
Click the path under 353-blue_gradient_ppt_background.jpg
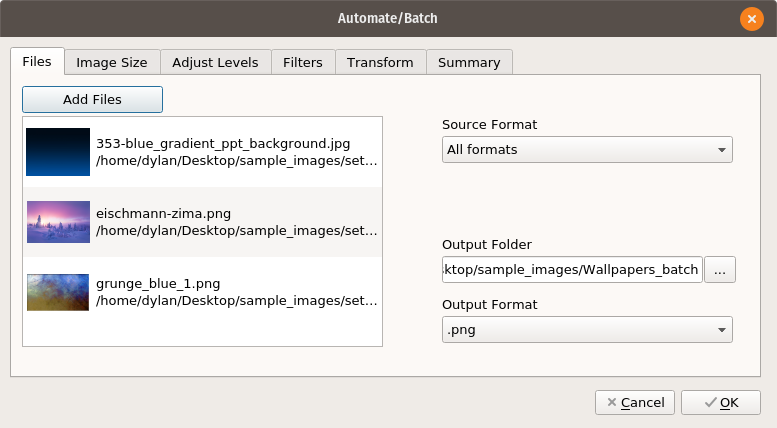pos(236,160)
